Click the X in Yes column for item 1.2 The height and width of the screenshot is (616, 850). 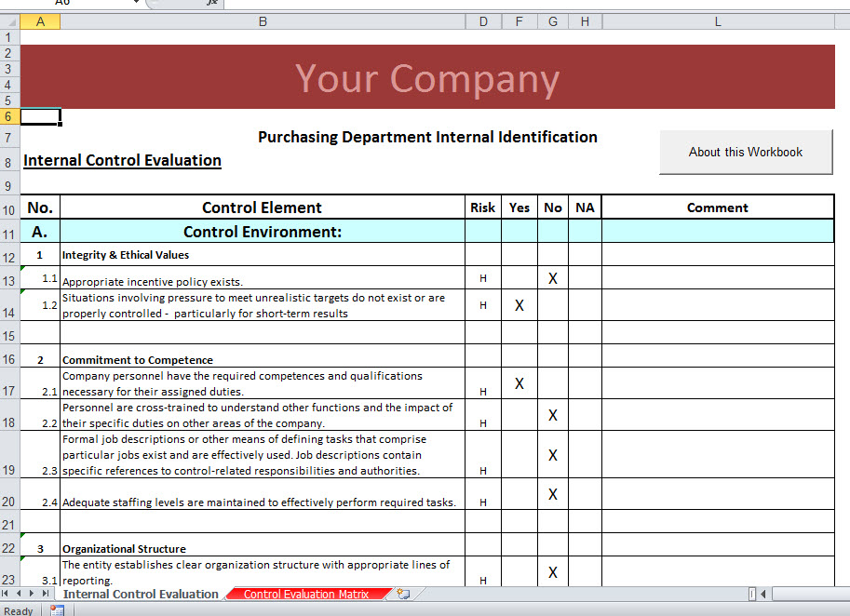[519, 305]
